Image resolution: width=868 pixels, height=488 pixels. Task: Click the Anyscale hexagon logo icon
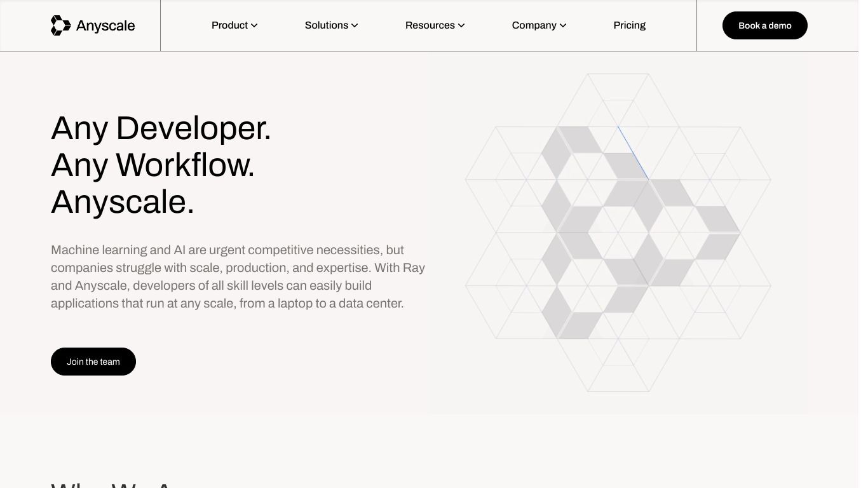[x=60, y=25]
